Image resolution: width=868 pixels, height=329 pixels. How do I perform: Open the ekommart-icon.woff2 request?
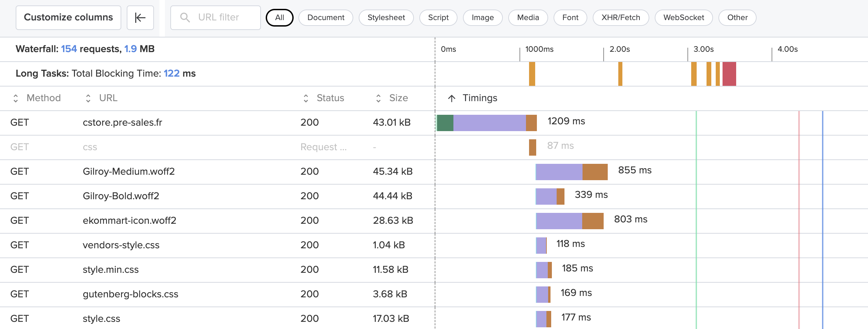[x=129, y=221]
